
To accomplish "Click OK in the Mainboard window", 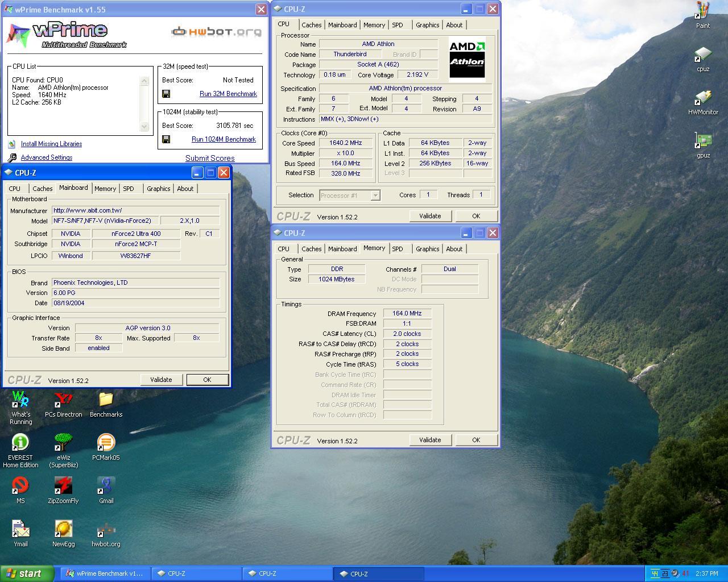I will click(207, 380).
